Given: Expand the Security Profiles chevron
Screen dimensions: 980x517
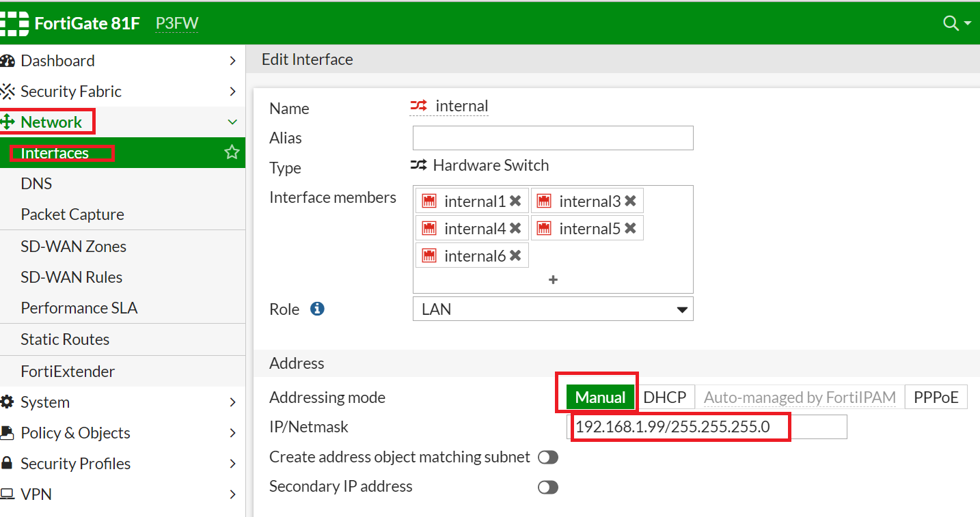Looking at the screenshot, I should point(232,464).
